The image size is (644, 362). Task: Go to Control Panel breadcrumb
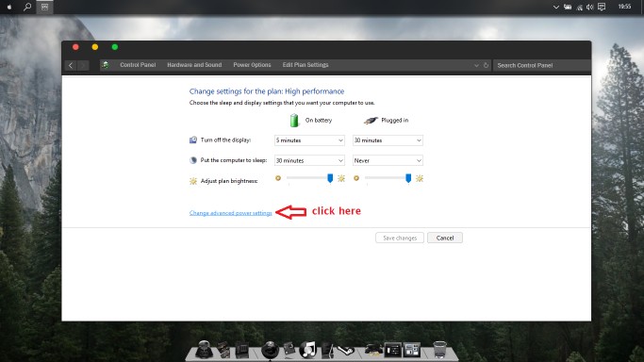pos(138,65)
